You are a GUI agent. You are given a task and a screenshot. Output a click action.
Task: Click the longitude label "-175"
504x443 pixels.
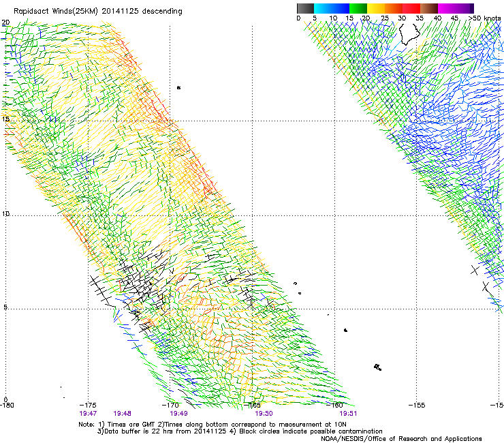point(88,406)
